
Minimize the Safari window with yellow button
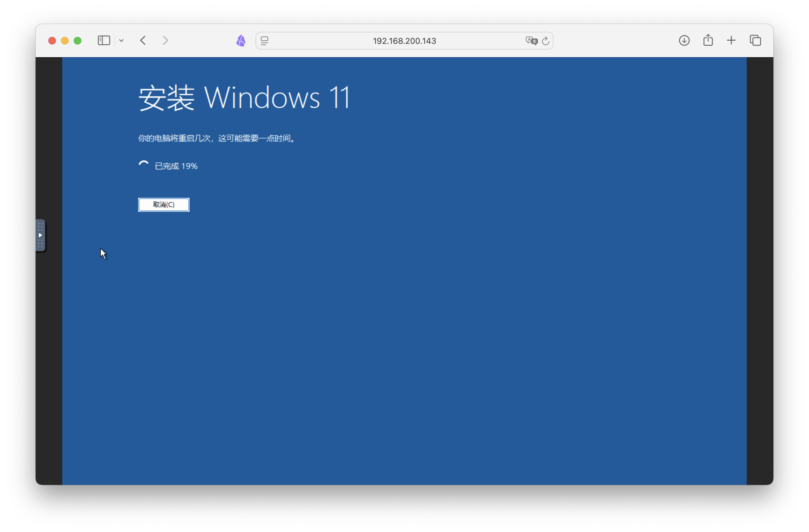click(65, 41)
